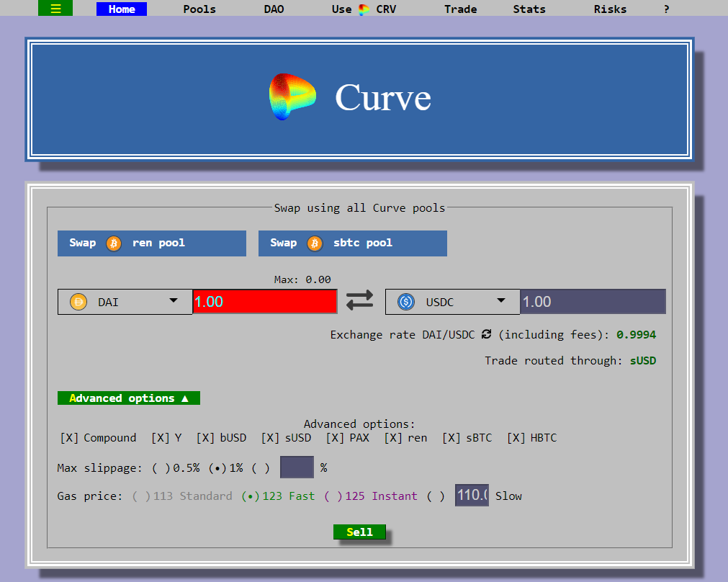Select 123 Fast gas price

pos(278,496)
